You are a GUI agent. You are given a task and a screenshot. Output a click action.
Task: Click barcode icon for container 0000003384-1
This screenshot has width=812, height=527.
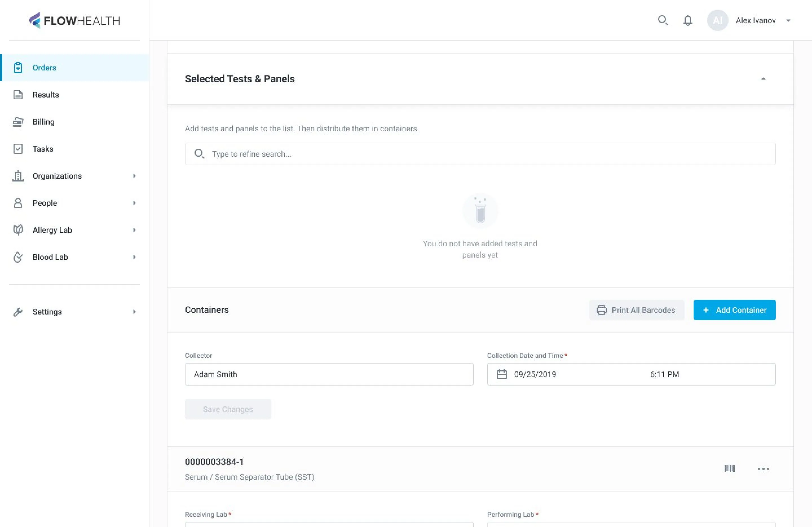click(x=729, y=469)
